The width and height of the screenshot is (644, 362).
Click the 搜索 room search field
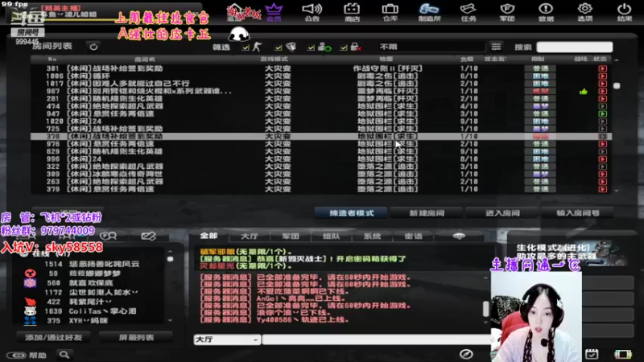click(x=574, y=47)
